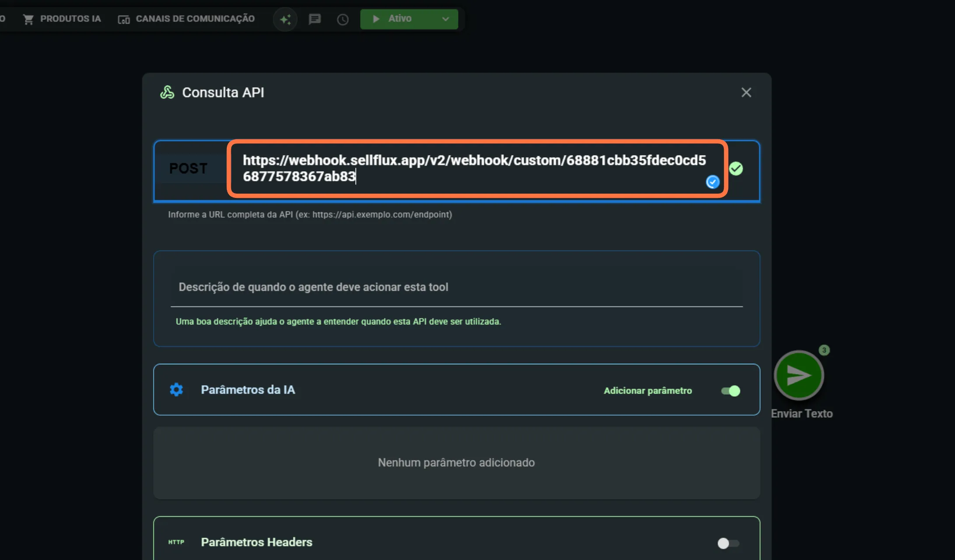Select the Enviar Texto send node
The width and height of the screenshot is (955, 560).
click(798, 375)
